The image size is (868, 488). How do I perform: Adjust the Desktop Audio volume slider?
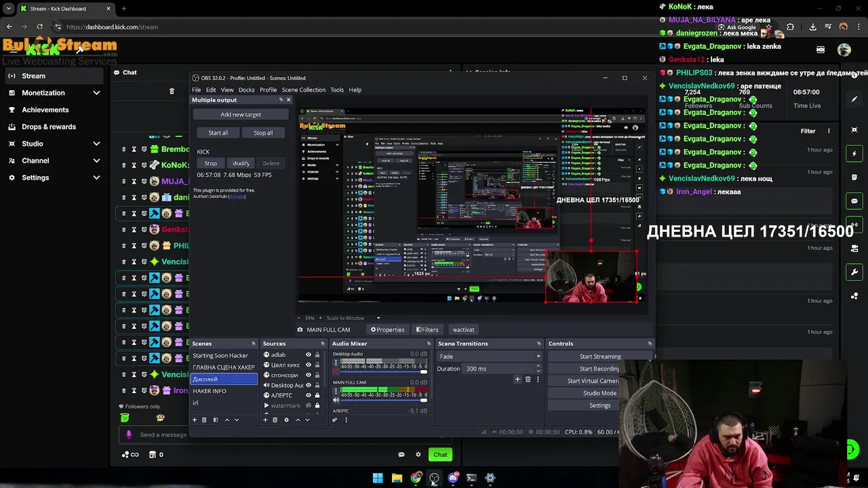[x=384, y=371]
